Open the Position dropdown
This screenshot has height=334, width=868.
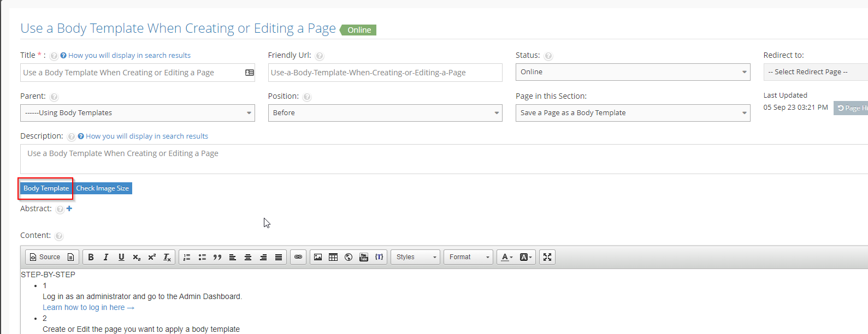pos(385,113)
